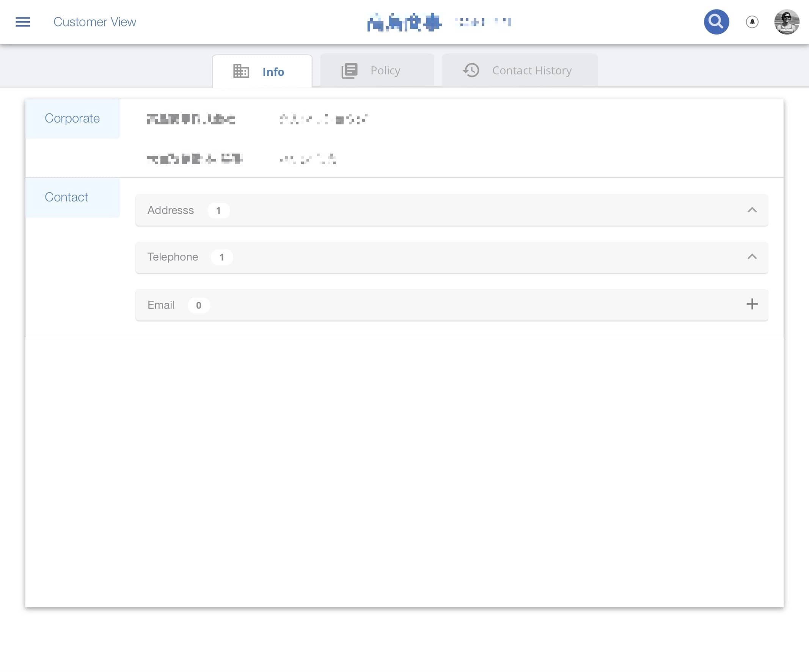Image resolution: width=809 pixels, height=672 pixels.
Task: Click the blue search magnifier button
Action: [x=716, y=22]
